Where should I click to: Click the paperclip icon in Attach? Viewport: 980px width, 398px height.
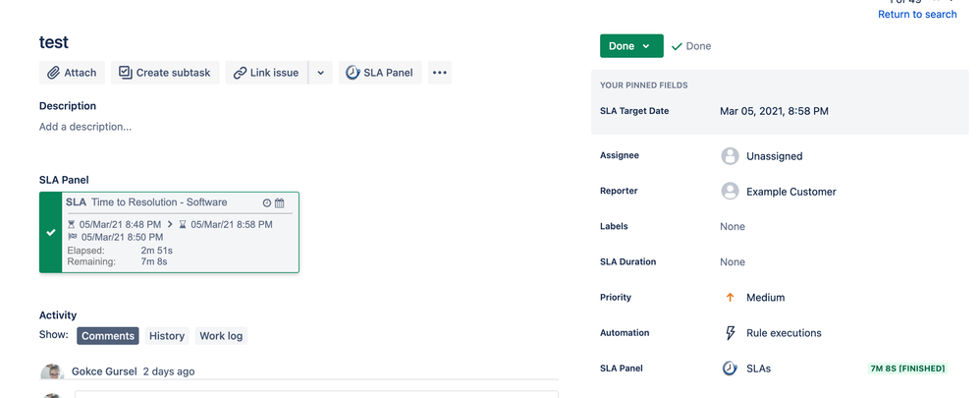tap(54, 73)
